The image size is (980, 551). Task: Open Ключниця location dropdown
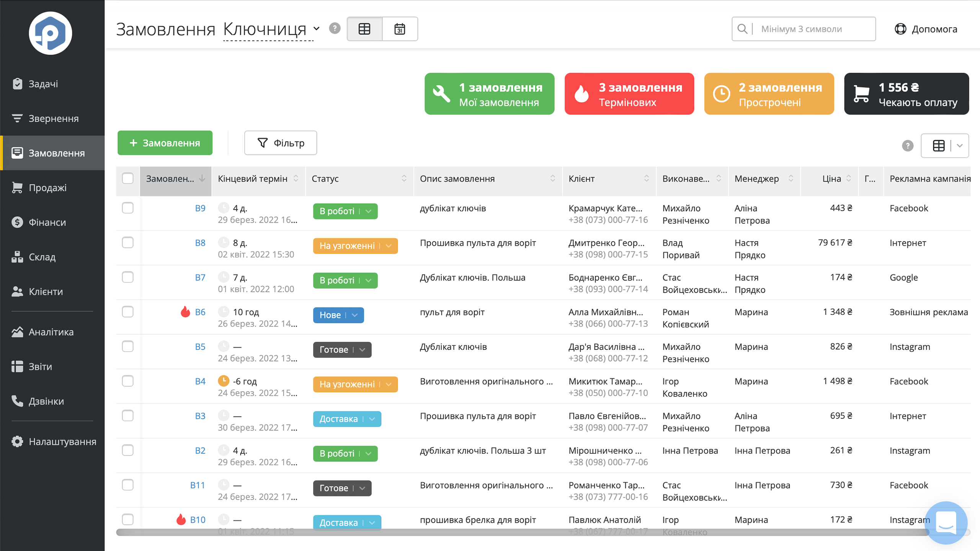(271, 29)
